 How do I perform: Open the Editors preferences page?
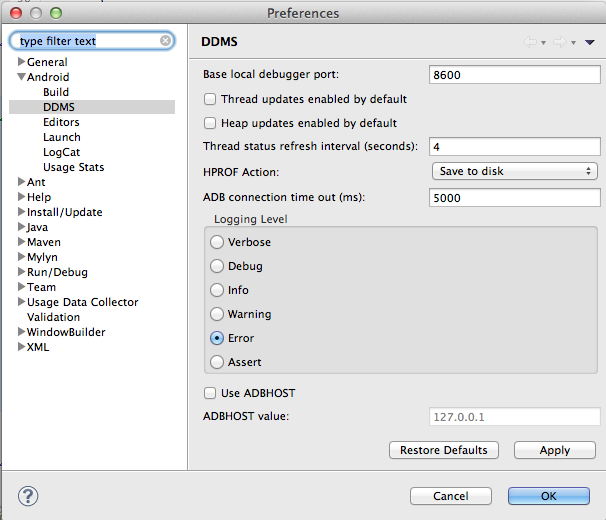click(x=61, y=122)
